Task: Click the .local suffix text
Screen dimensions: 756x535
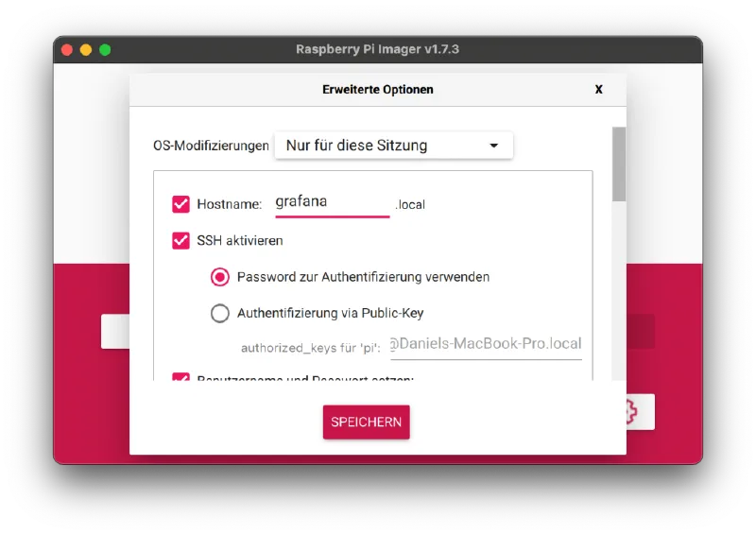Action: pos(410,204)
